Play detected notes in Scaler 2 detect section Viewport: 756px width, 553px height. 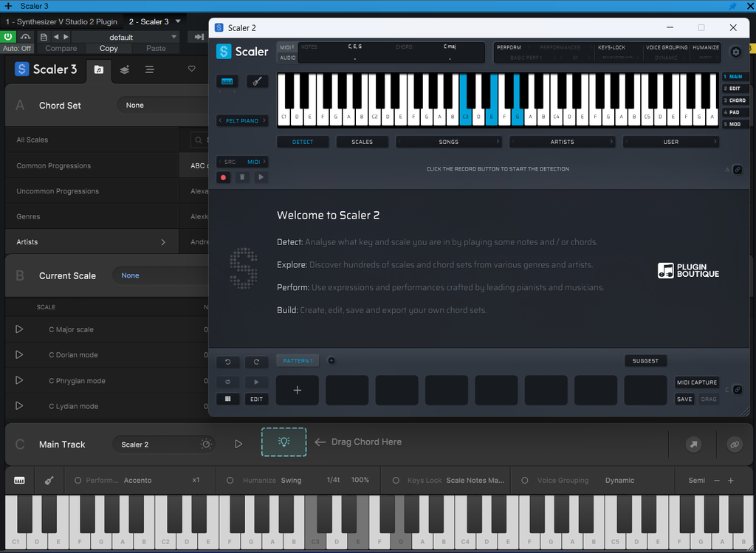pyautogui.click(x=261, y=177)
